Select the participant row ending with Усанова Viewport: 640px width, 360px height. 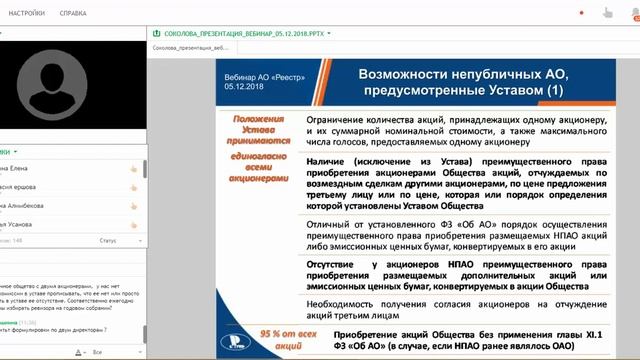(71, 224)
